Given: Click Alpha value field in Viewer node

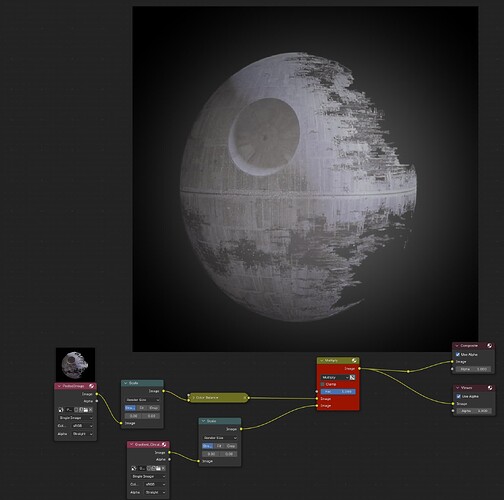Looking at the screenshot, I should 474,411.
